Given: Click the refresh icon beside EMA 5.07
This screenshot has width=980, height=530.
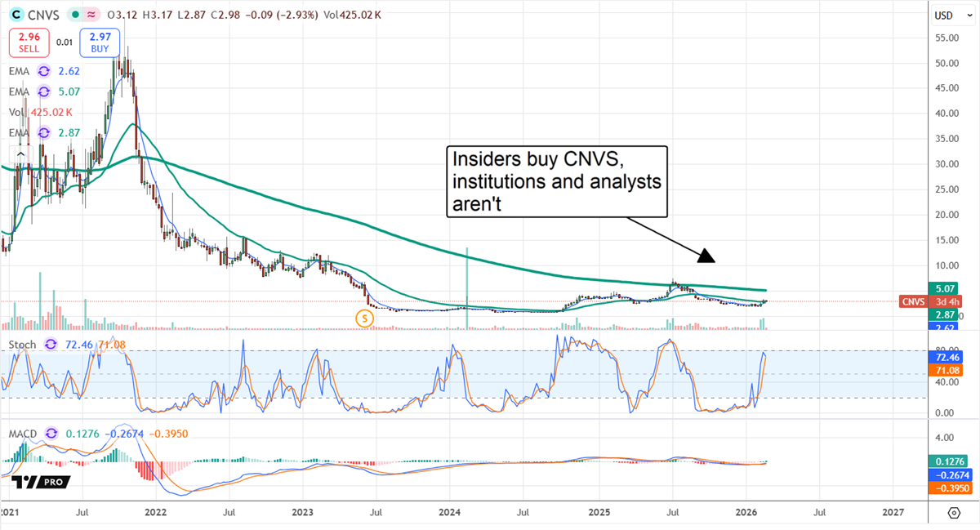Looking at the screenshot, I should click(x=45, y=91).
